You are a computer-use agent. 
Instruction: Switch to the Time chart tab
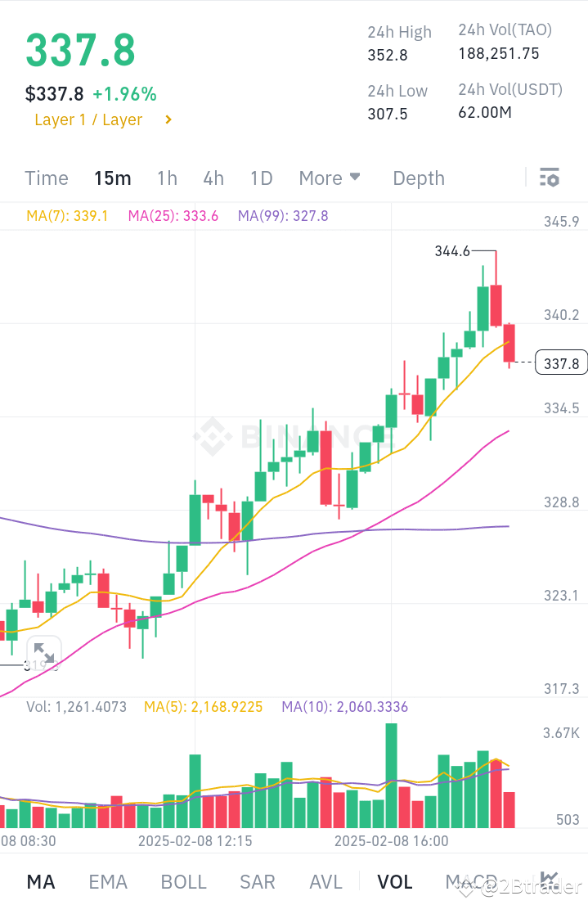click(x=47, y=178)
